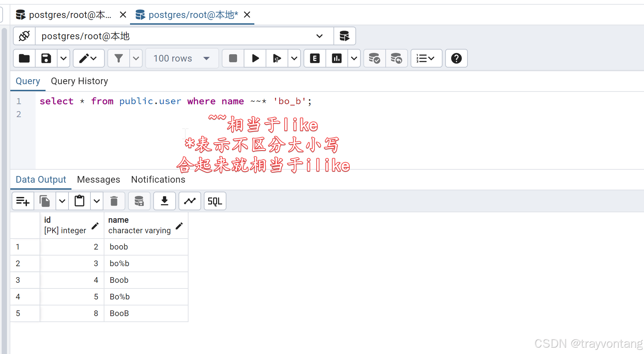
Task: Click the name column edit pencil
Action: pyautogui.click(x=179, y=226)
